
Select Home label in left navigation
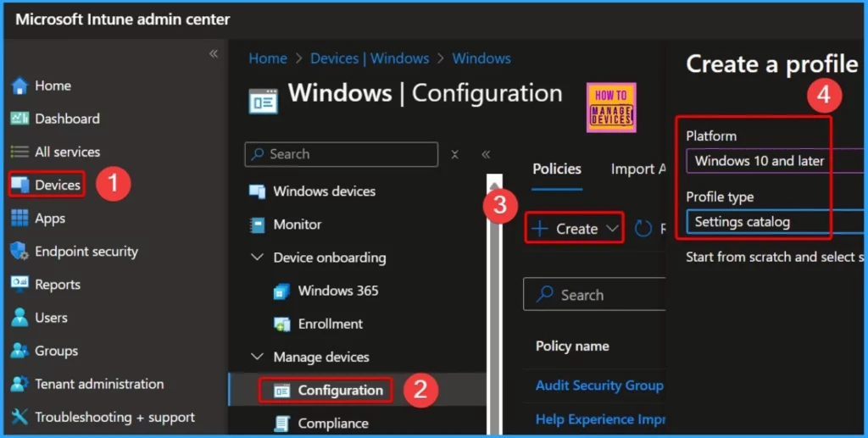(53, 86)
